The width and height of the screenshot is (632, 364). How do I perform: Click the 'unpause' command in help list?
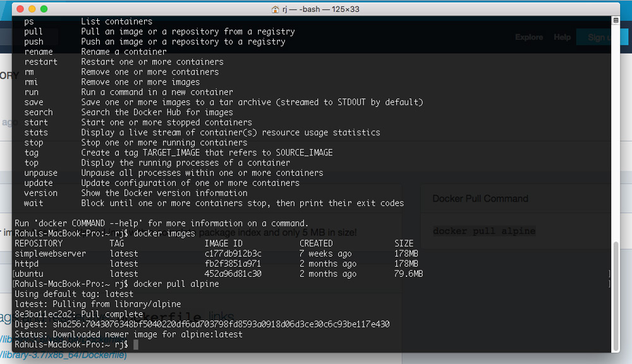pyautogui.click(x=40, y=173)
